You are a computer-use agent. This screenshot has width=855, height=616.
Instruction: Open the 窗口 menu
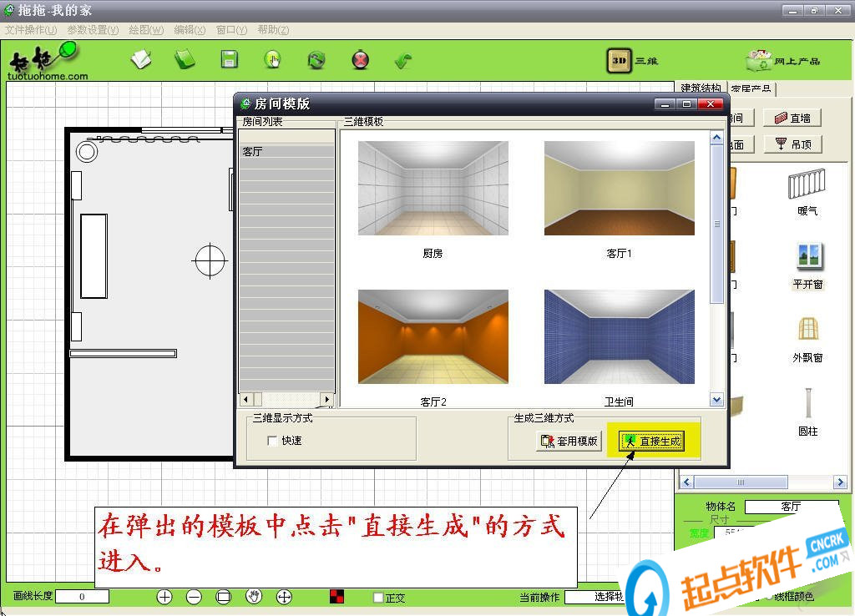[232, 30]
